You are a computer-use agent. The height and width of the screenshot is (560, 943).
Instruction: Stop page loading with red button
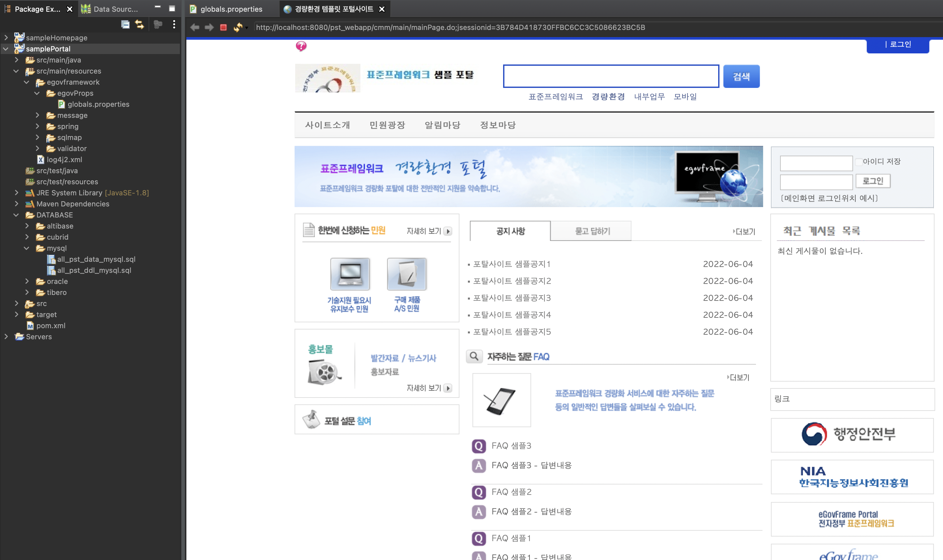pyautogui.click(x=224, y=28)
